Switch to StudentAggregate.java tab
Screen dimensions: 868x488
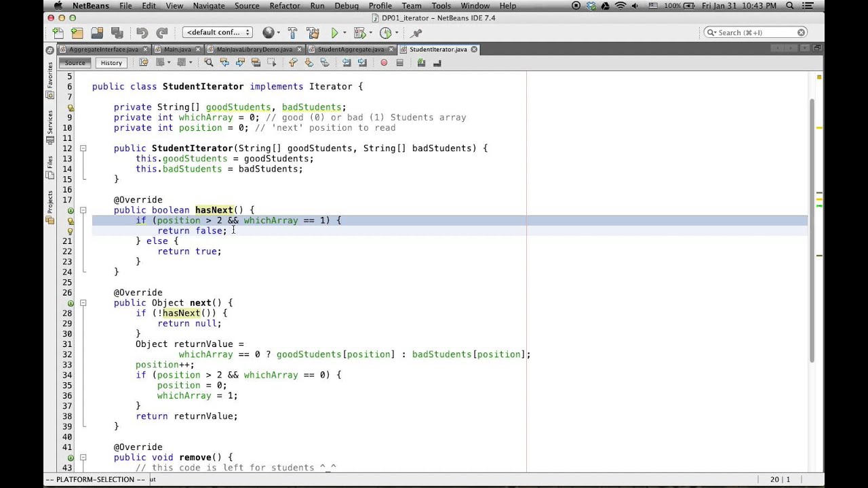(351, 49)
